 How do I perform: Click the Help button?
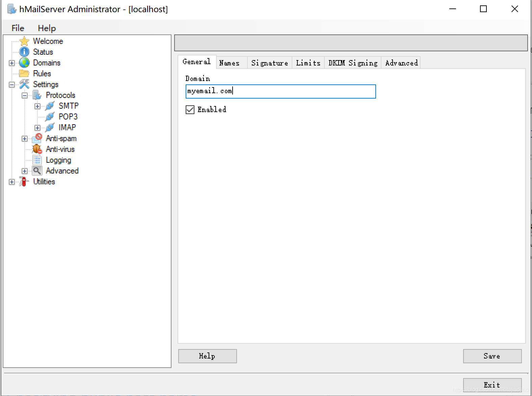point(208,356)
